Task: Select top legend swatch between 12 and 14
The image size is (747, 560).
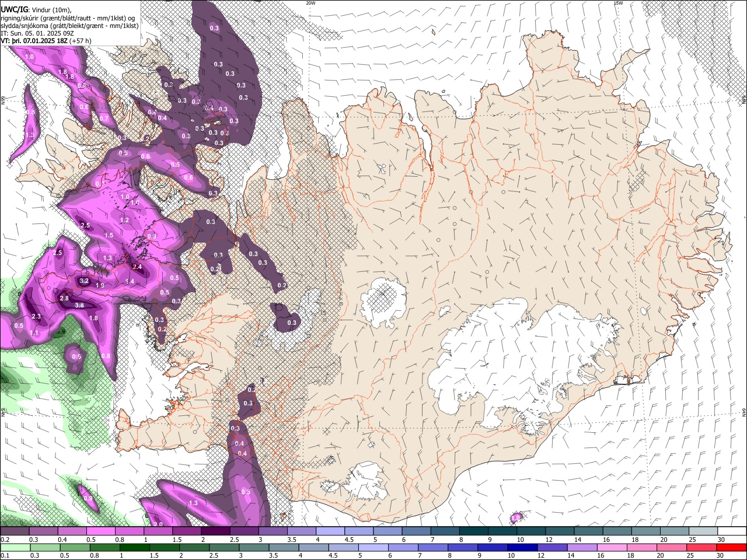Action: tap(560, 531)
